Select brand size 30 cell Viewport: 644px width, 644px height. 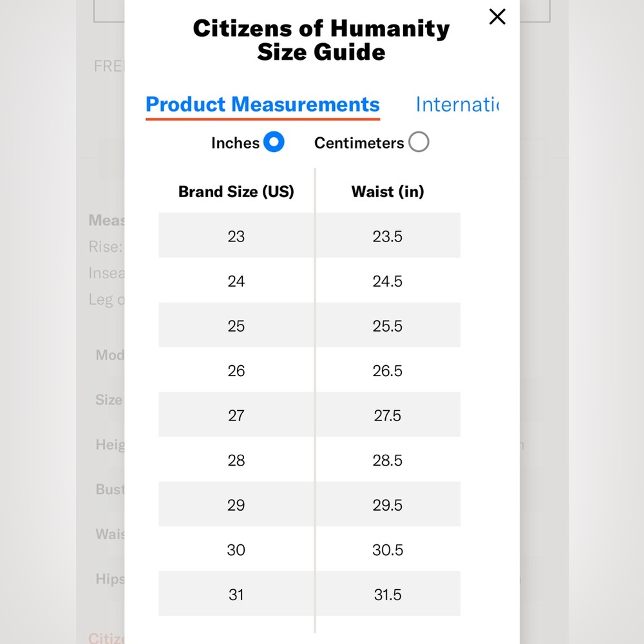pyautogui.click(x=236, y=549)
